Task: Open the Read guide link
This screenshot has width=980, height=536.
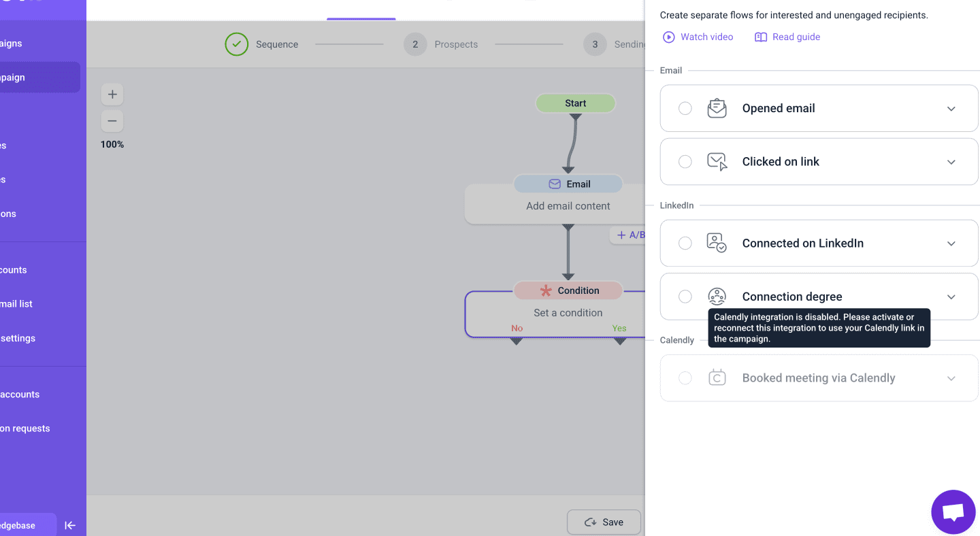Action: pos(787,37)
